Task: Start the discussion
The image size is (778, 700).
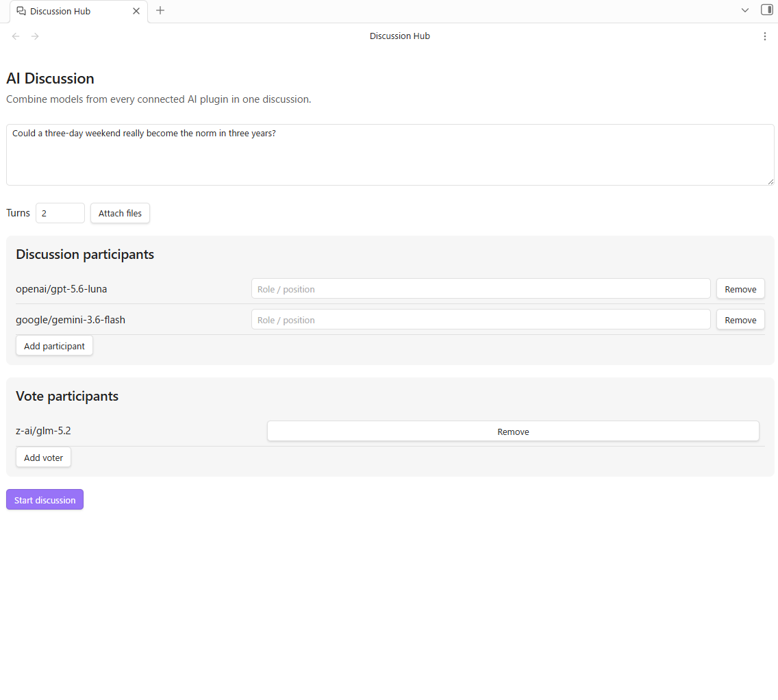Action: (x=45, y=499)
